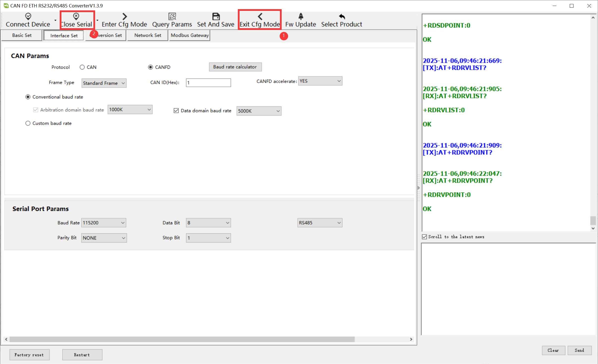
Task: Click the Exit Cfg Mode icon
Action: tap(260, 17)
